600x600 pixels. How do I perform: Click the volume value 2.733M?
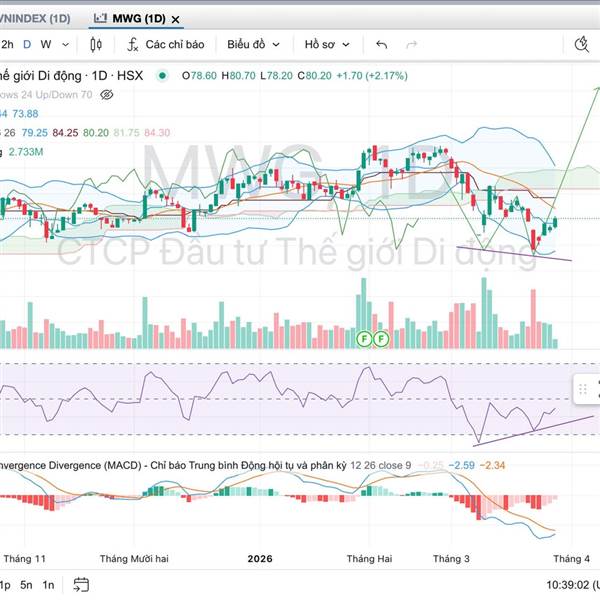[x=26, y=152]
